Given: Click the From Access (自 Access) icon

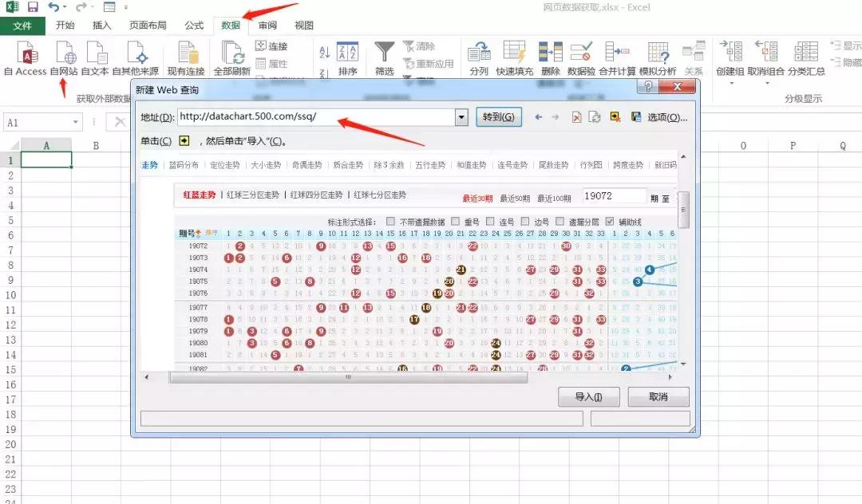Looking at the screenshot, I should [x=26, y=53].
